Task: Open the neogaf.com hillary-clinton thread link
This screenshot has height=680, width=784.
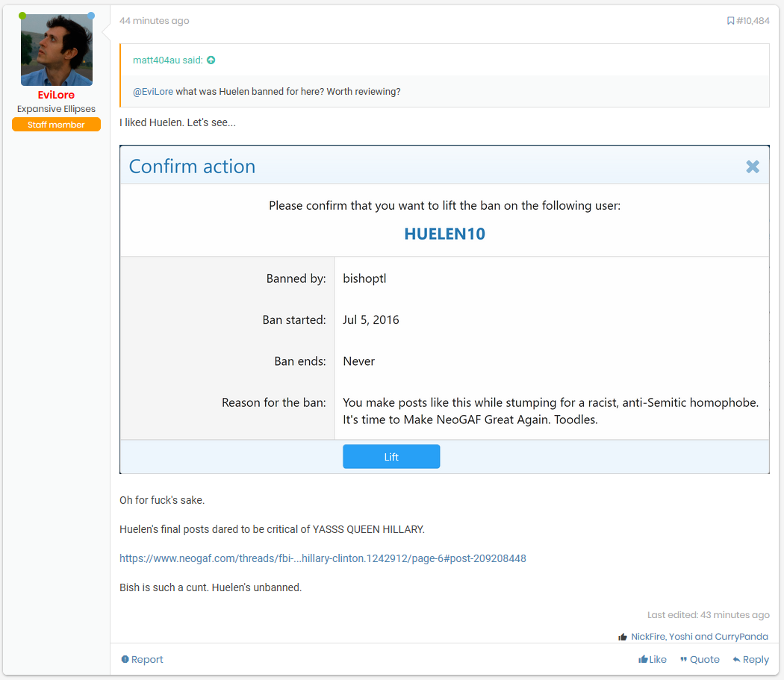Action: [323, 558]
